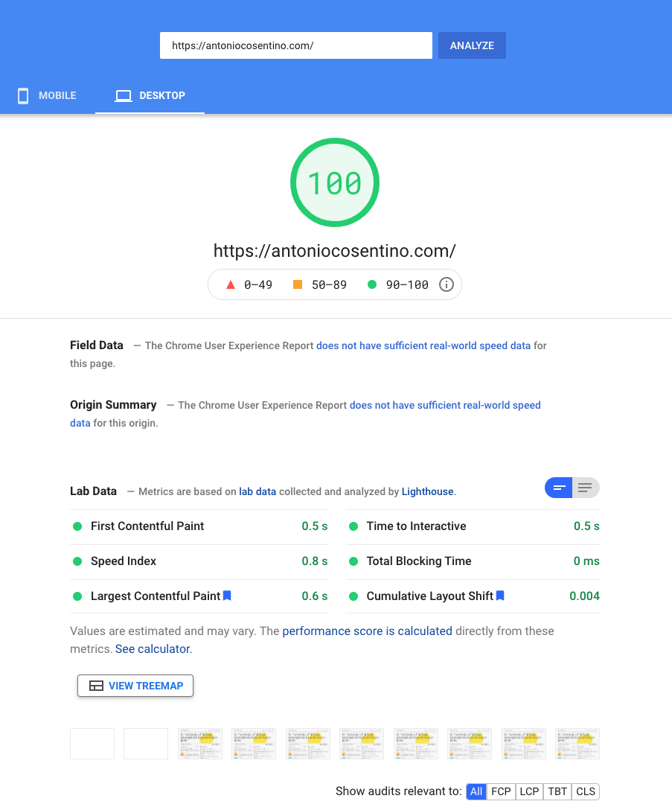
Task: Click the third filmstrip thumbnail with page content
Action: pos(200,743)
